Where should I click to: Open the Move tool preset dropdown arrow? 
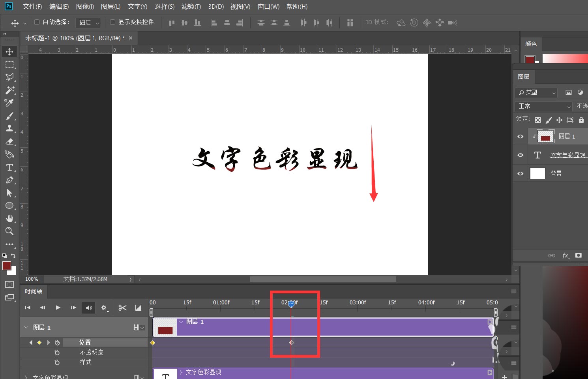(x=24, y=23)
